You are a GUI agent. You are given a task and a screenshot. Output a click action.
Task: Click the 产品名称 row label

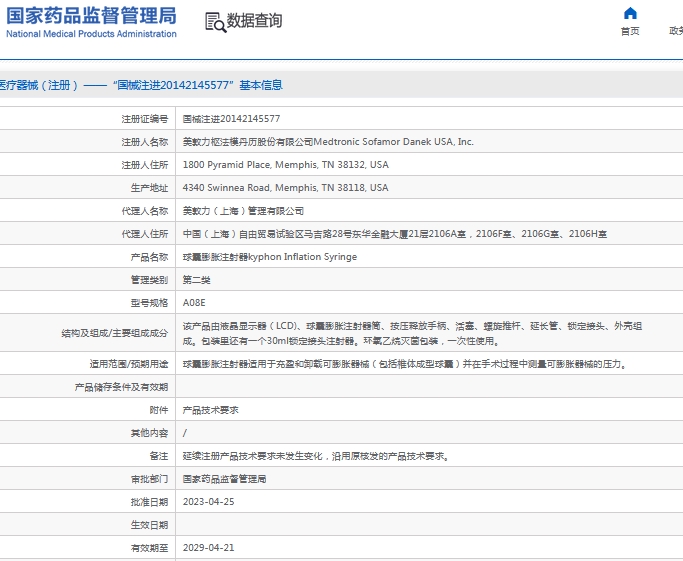pos(149,257)
